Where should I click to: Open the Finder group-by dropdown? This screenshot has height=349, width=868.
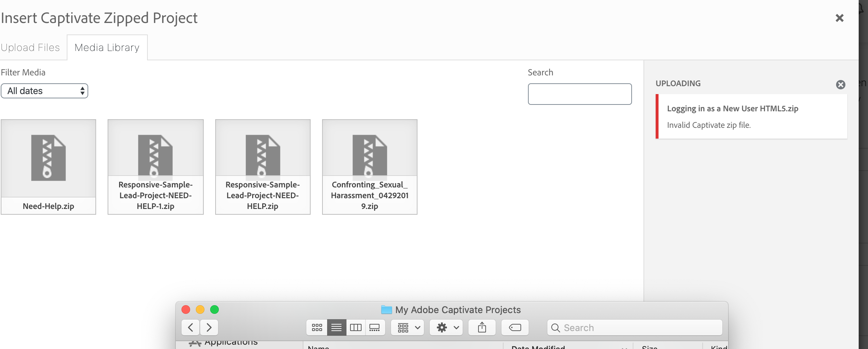click(x=407, y=327)
